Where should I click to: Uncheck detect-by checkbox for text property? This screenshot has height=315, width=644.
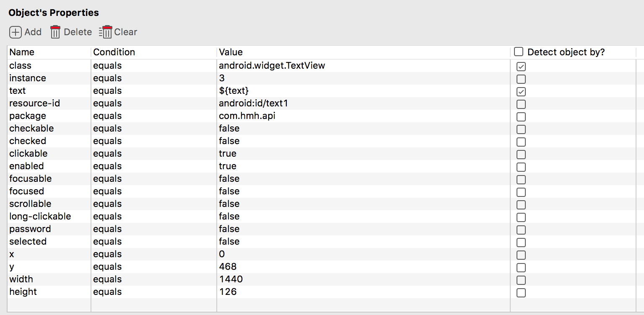tap(521, 91)
